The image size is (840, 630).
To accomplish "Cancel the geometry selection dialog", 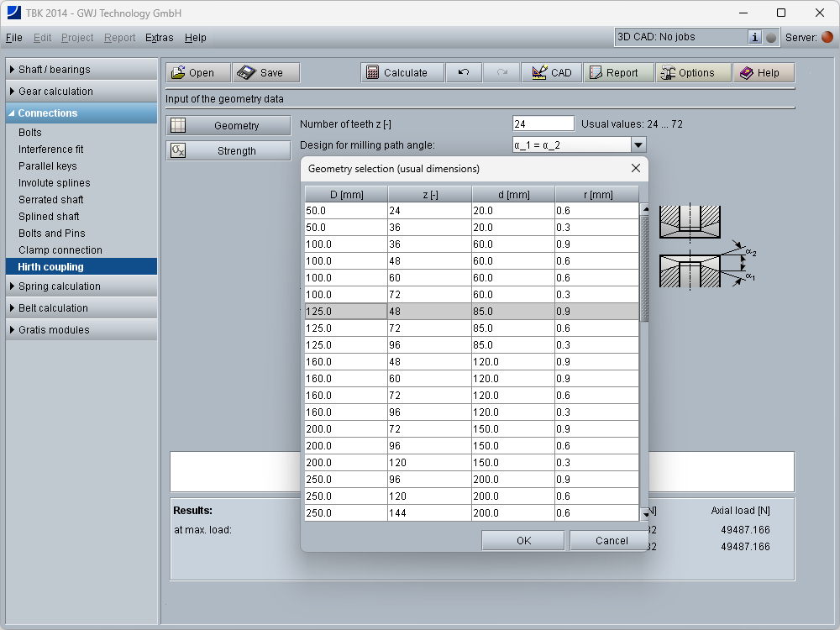I will coord(611,541).
